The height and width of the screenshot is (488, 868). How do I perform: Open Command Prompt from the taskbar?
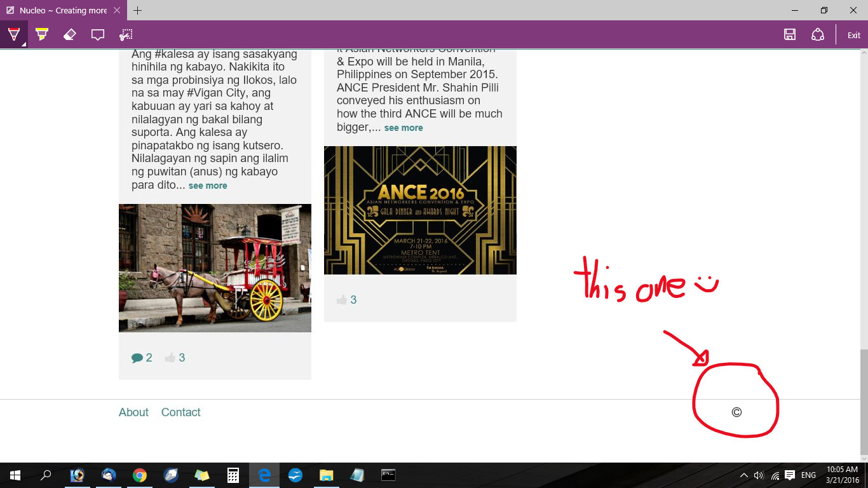tap(388, 475)
